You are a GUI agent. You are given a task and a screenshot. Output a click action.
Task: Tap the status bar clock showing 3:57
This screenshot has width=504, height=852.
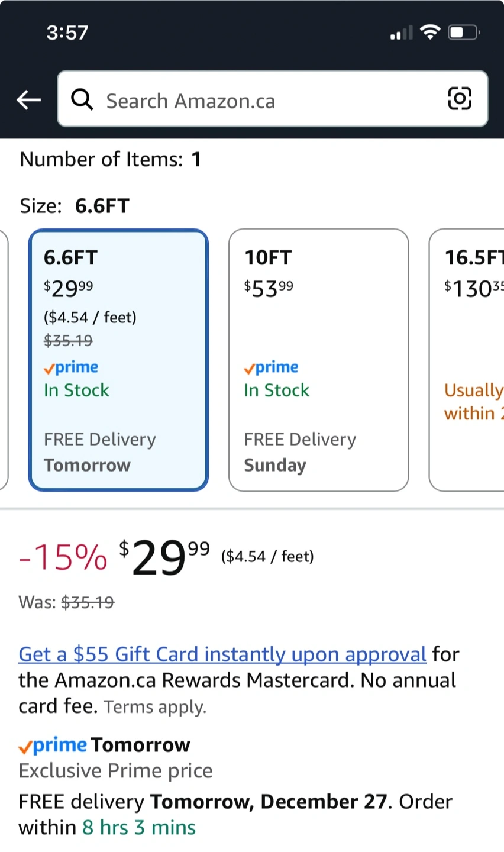click(x=67, y=32)
